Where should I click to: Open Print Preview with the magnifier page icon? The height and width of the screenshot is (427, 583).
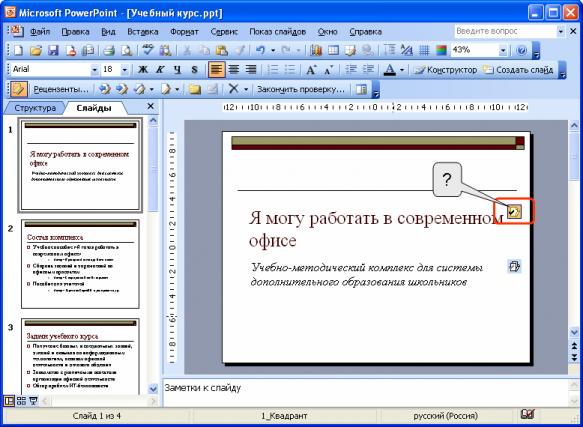126,50
